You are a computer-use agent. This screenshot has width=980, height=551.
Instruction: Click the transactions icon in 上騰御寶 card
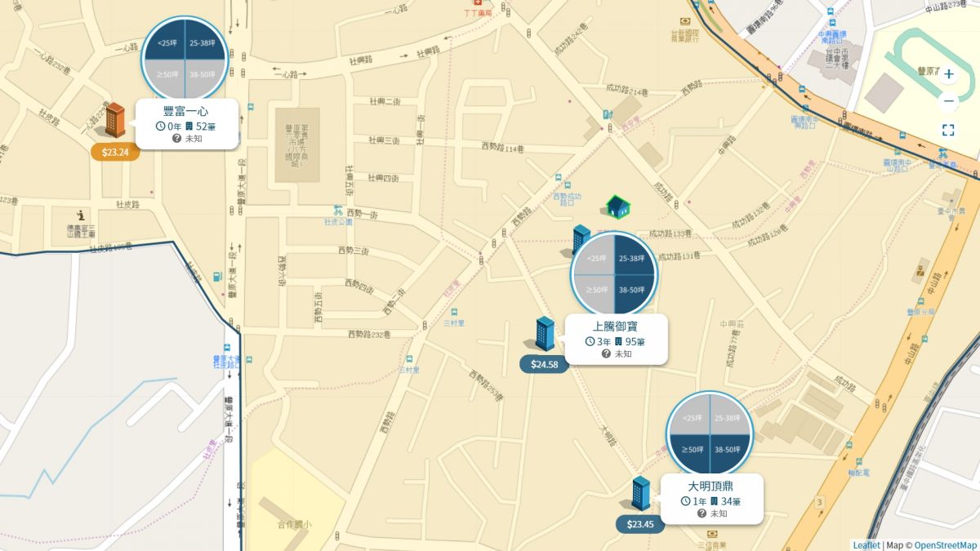click(x=619, y=341)
